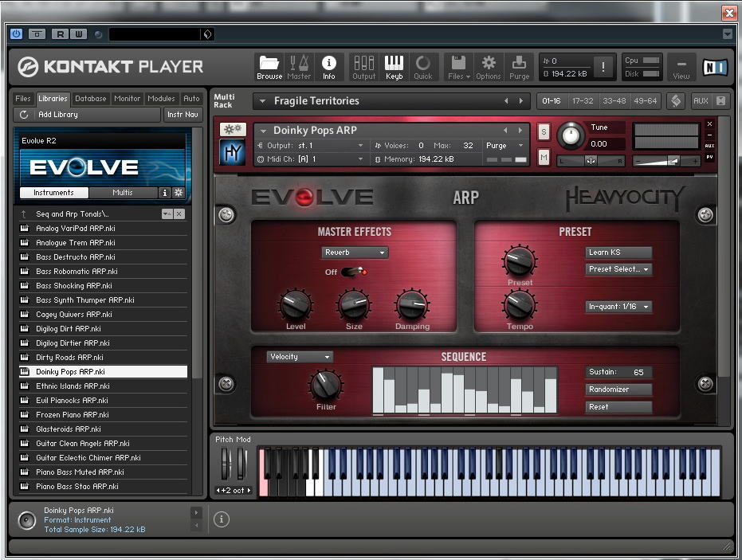Enable the R read automation button
This screenshot has height=560, width=742.
60,34
